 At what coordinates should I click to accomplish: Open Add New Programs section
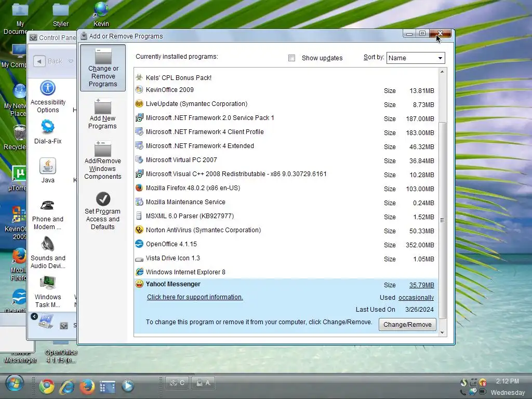pyautogui.click(x=102, y=114)
